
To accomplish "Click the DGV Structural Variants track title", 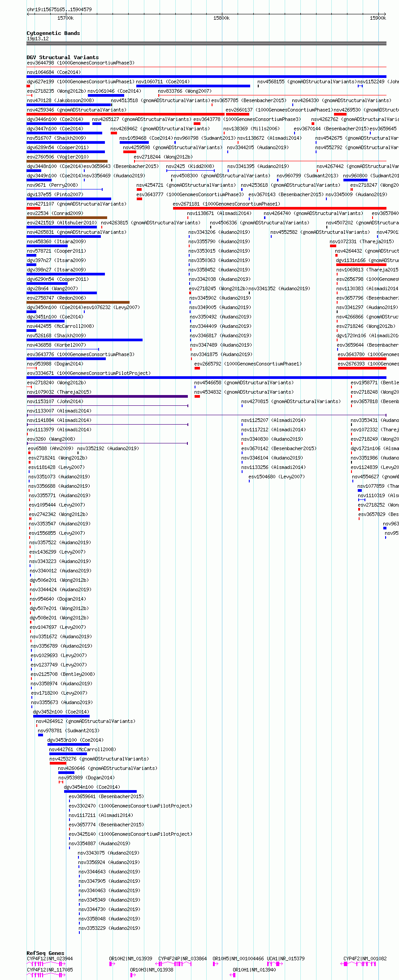I will click(63, 57).
